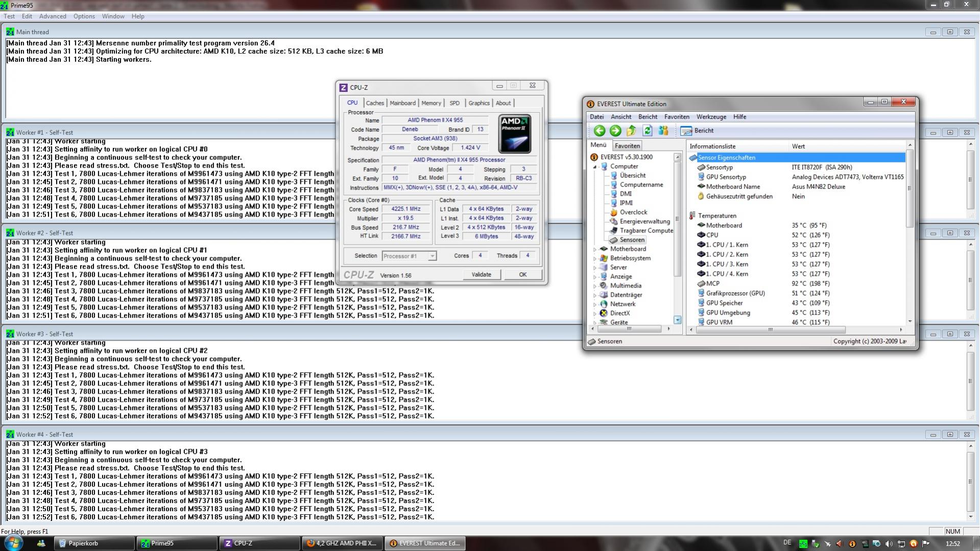
Task: Click the airplane-shaped tray icon
Action: [x=827, y=544]
